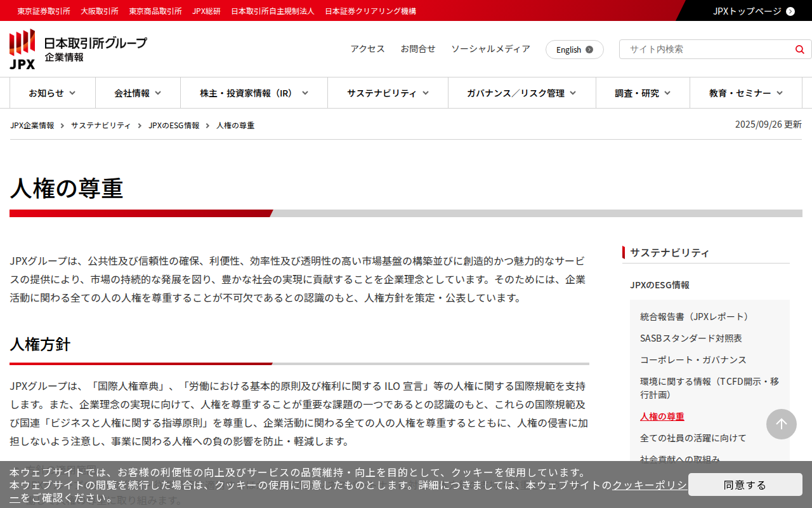Open 環境に関する情報（TCFD開示・移行計画） link
The image size is (812, 508).
[x=710, y=388]
